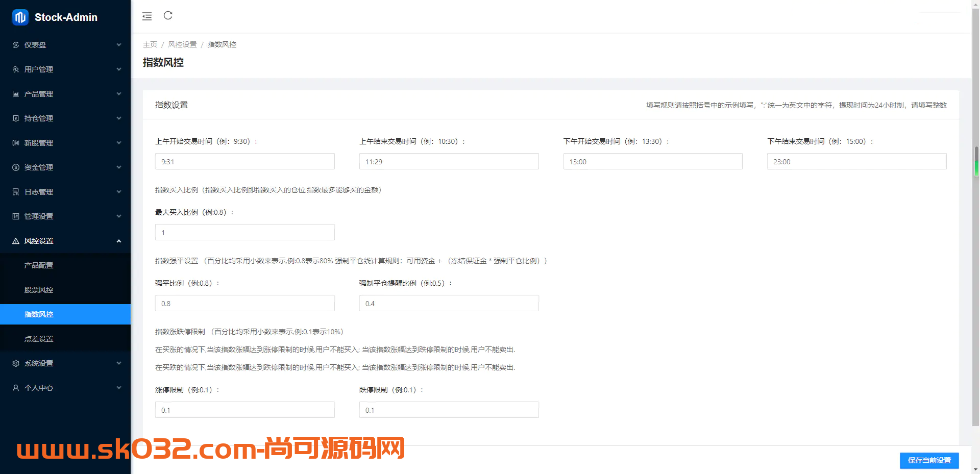Open the 仪表盘 menu label
The height and width of the screenshot is (474, 980).
point(35,45)
